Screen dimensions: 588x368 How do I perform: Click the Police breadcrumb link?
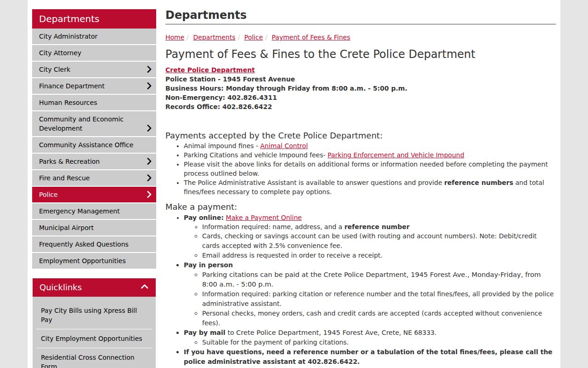pos(254,37)
